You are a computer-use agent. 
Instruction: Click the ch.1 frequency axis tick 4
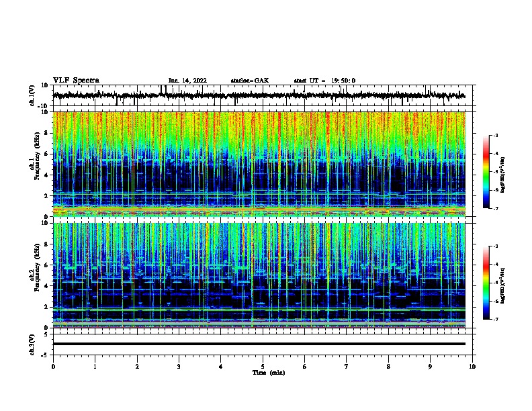46,175
